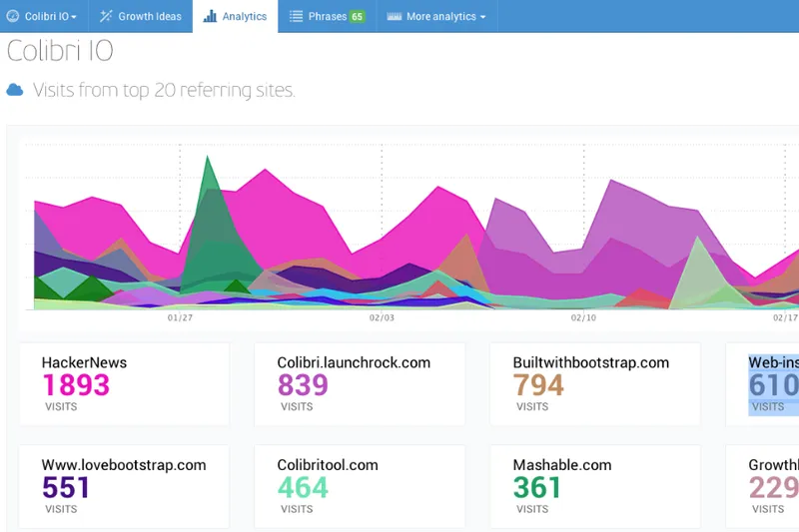Select the Analytics tab
The width and height of the screenshot is (799, 532).
click(235, 16)
